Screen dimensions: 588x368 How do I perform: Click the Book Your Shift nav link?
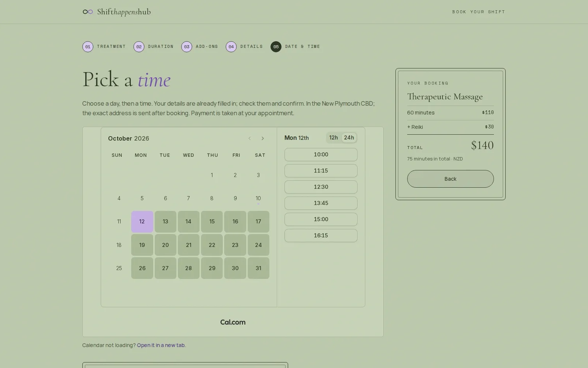coord(478,12)
